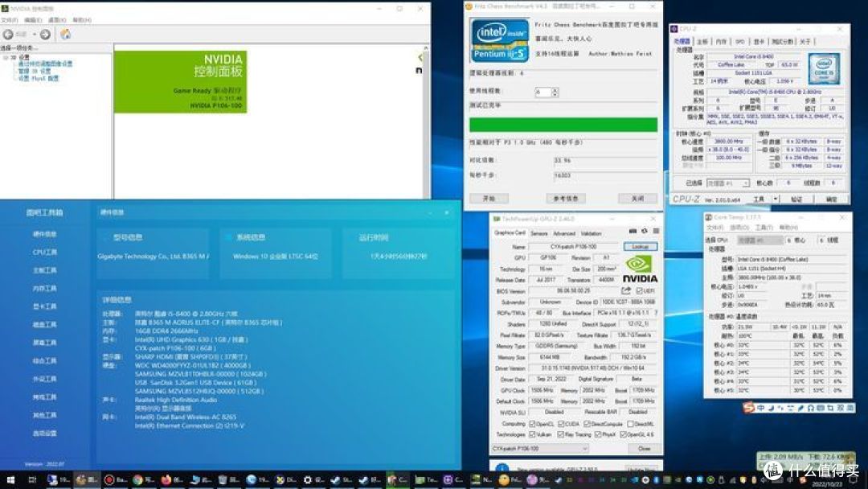The width and height of the screenshot is (868, 489).
Task: Switch to the Advanced tab in GPU-Z
Action: (x=564, y=234)
